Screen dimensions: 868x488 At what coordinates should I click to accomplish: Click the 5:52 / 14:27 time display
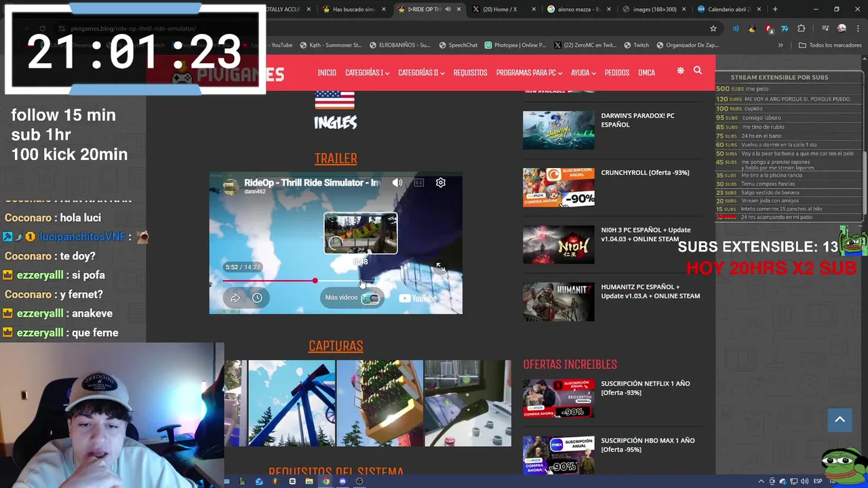(243, 267)
